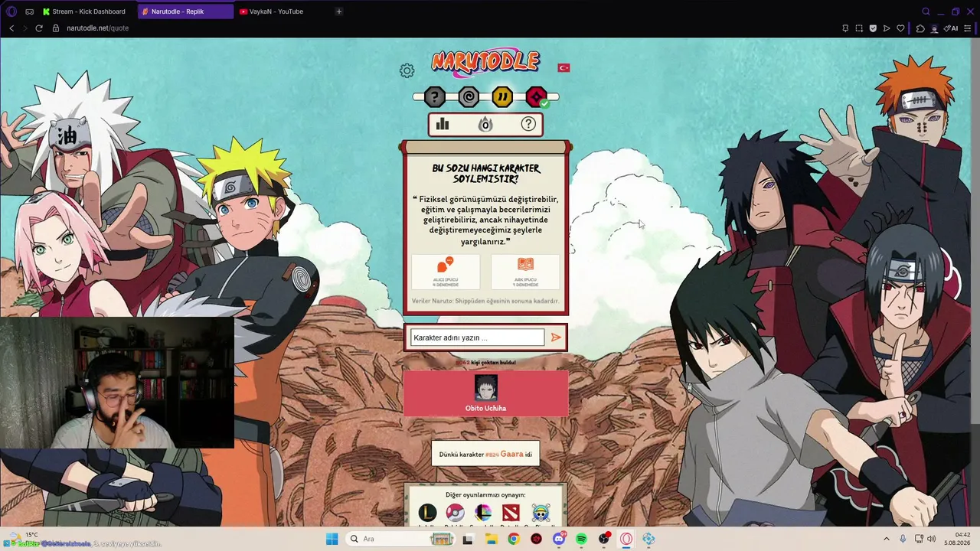Image resolution: width=980 pixels, height=551 pixels.
Task: Click the page vertical scrollbar
Action: tap(975, 230)
